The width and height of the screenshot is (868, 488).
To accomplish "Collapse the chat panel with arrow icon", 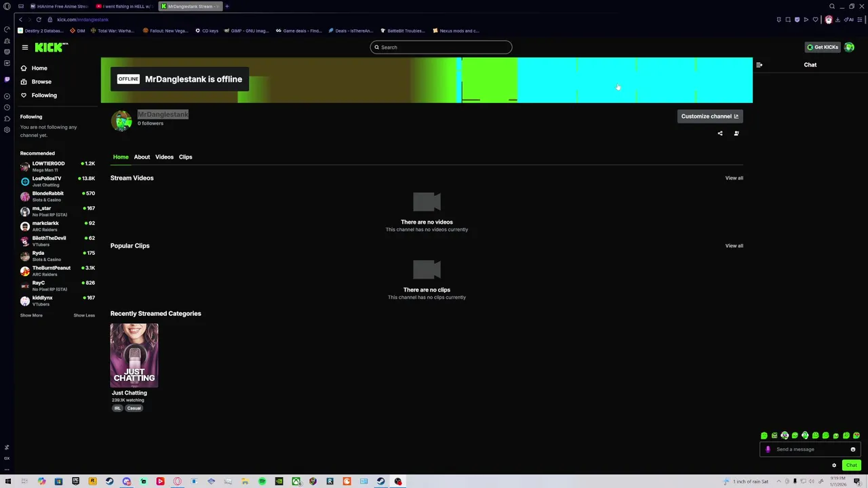I will click(759, 65).
